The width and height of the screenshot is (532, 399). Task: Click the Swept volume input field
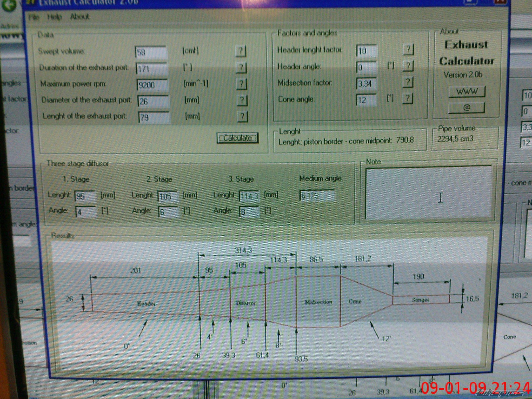151,52
